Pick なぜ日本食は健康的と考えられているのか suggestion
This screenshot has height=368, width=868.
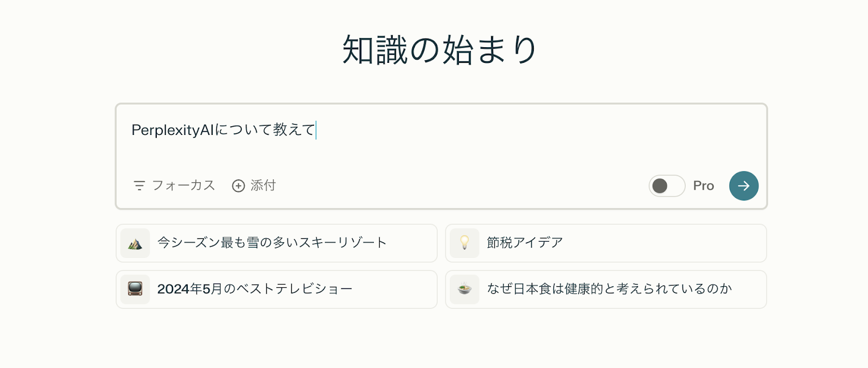[606, 289]
